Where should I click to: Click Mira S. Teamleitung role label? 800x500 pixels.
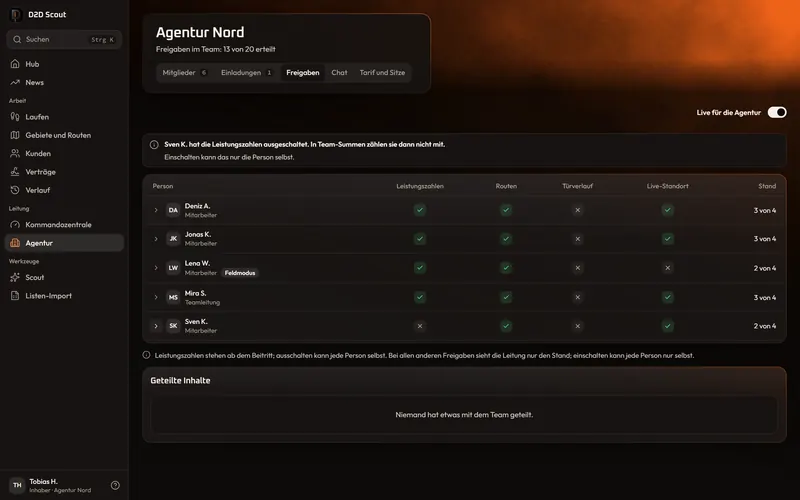(202, 303)
